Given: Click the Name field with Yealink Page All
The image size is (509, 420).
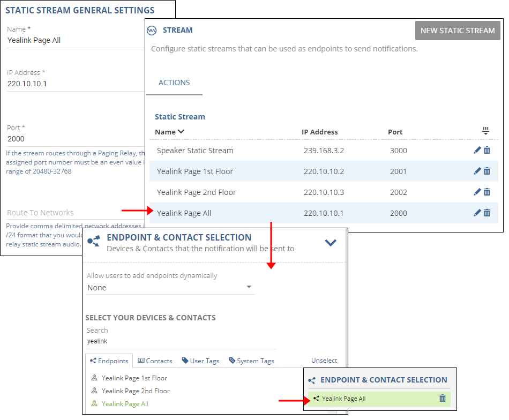Looking at the screenshot, I should (x=76, y=40).
